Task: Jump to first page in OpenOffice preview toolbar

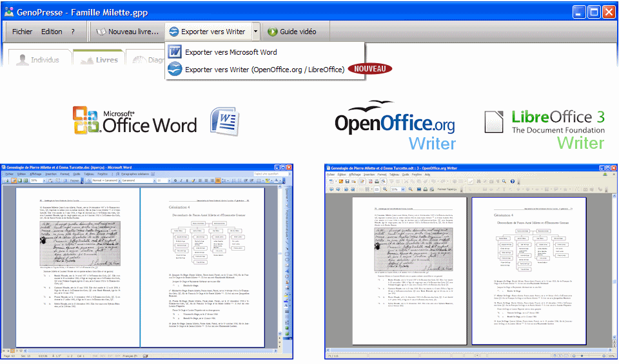Action: (x=346, y=189)
